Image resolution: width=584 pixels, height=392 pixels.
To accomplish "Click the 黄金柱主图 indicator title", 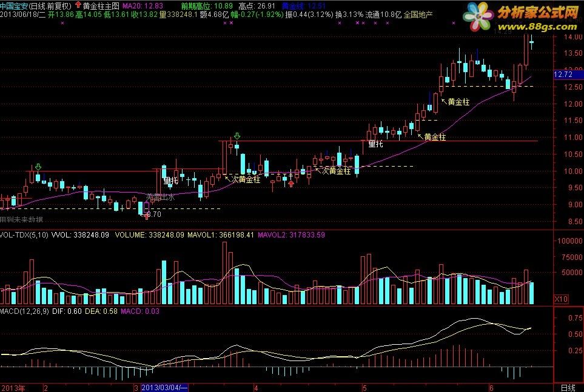I will 101,6.
